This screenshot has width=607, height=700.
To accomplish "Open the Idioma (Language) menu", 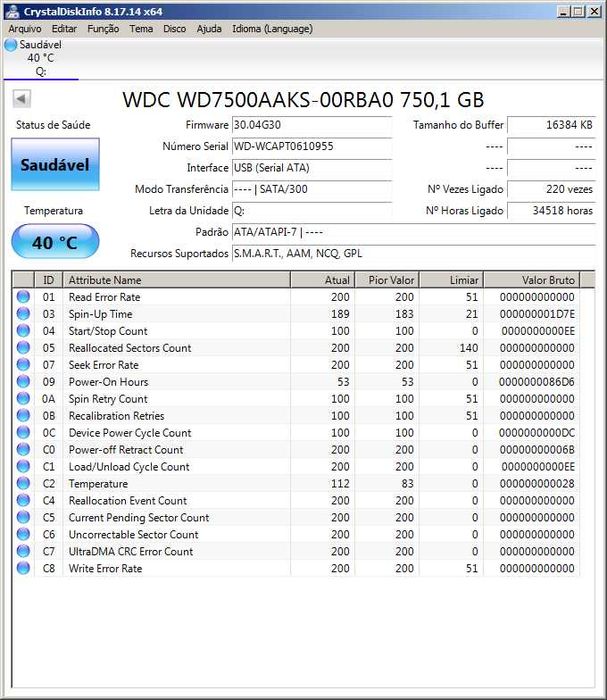I will pyautogui.click(x=272, y=29).
